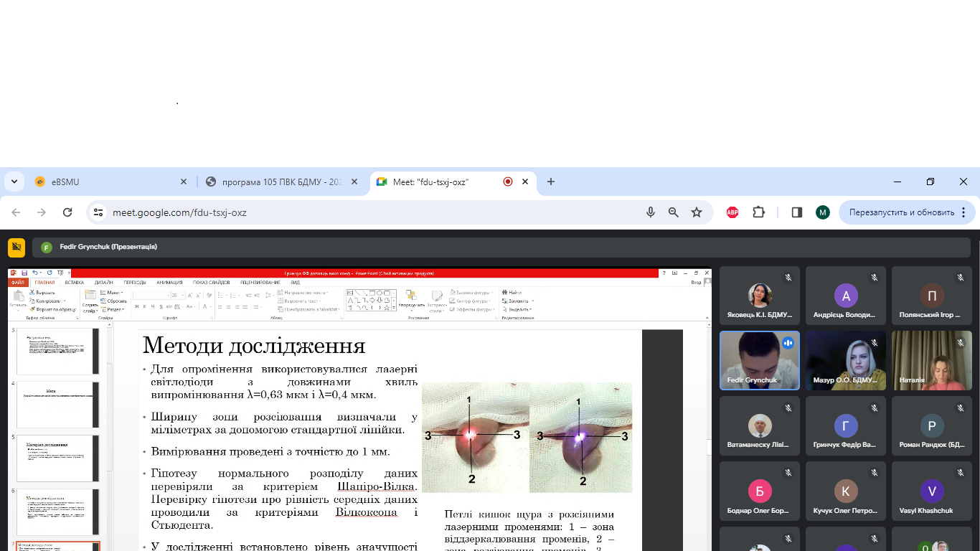Open a new browser tab
The height and width of the screenshot is (551, 980).
(x=551, y=182)
